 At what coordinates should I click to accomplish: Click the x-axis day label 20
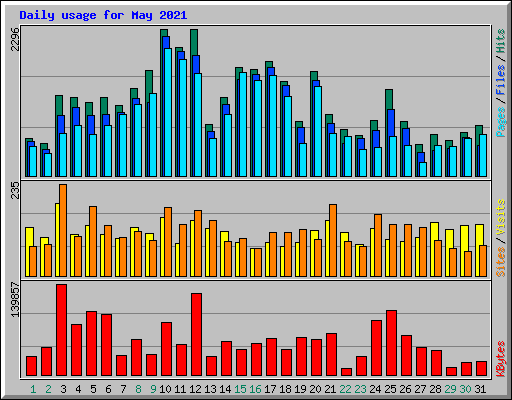click(x=315, y=389)
